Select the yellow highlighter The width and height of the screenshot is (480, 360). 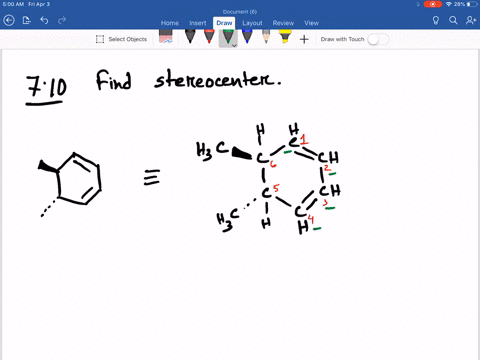pos(285,37)
